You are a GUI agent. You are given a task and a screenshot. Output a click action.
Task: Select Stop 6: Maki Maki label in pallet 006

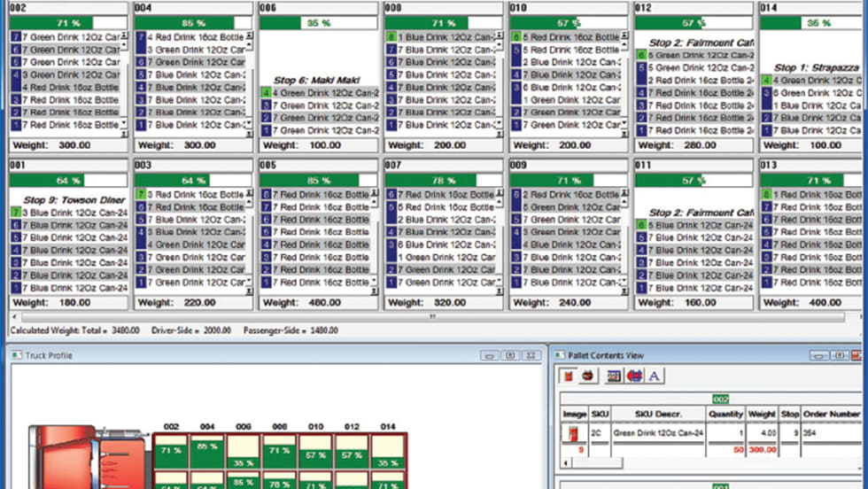(316, 80)
